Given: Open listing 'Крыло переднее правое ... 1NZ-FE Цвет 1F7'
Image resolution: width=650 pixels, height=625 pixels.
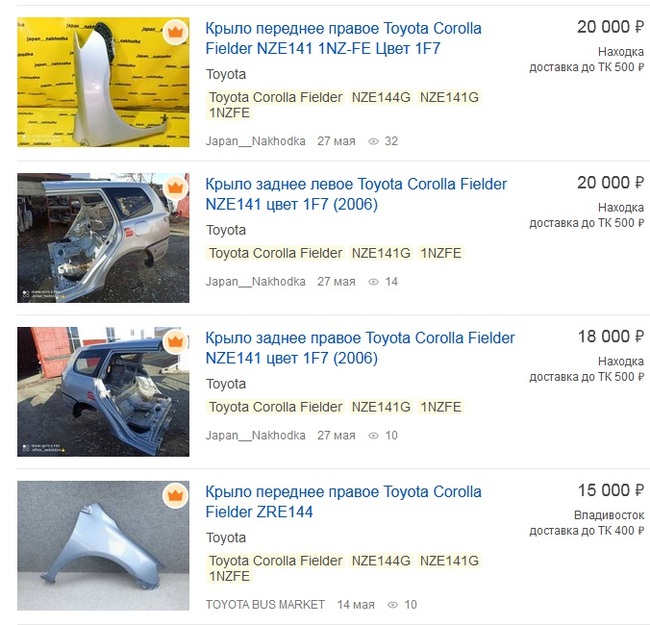Looking at the screenshot, I should 343,38.
